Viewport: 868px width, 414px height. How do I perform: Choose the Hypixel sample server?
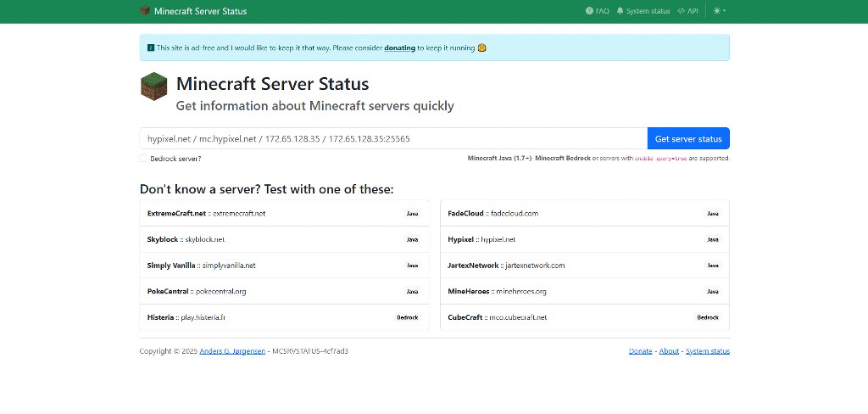pos(584,239)
